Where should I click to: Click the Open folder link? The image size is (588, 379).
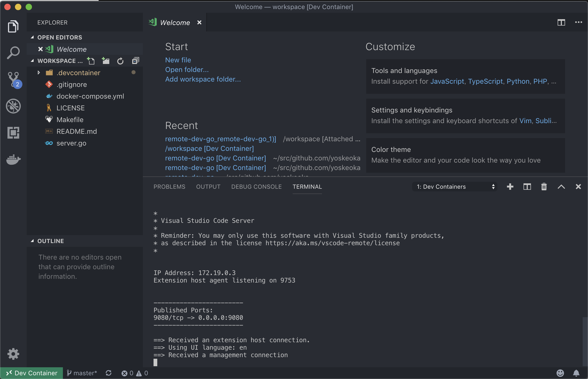tap(186, 70)
